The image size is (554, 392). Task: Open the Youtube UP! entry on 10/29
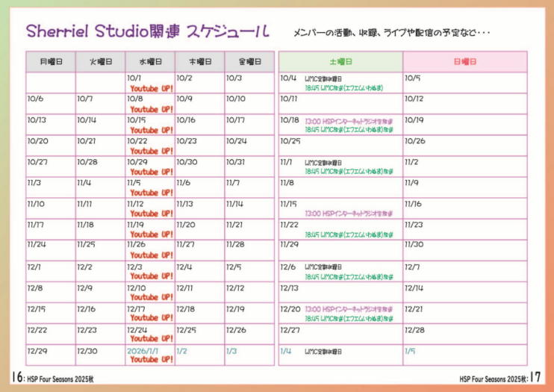click(x=152, y=172)
